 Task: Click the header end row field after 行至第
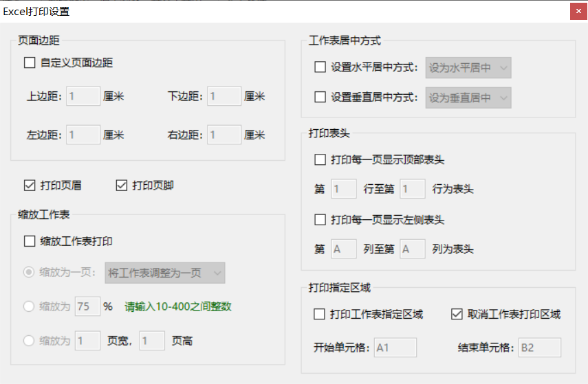[x=413, y=189]
